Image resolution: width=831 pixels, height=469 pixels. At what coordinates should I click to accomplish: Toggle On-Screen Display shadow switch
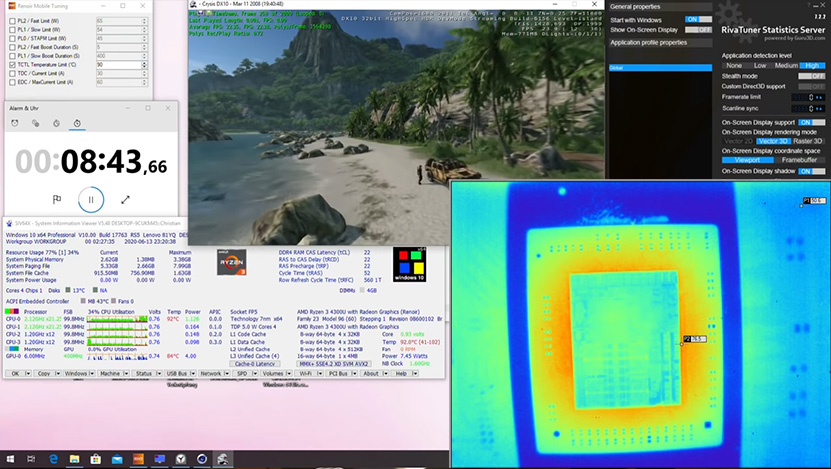point(811,171)
